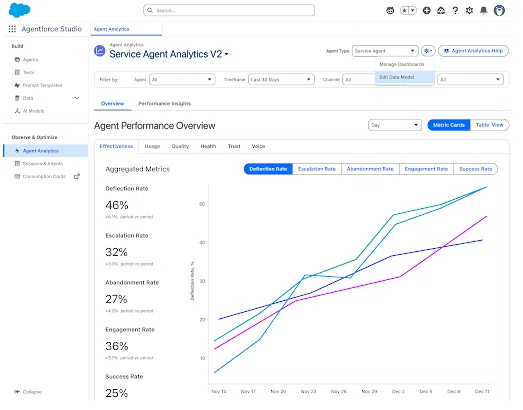Select the Usage tab
Image resolution: width=523 pixels, height=410 pixels.
click(x=152, y=146)
